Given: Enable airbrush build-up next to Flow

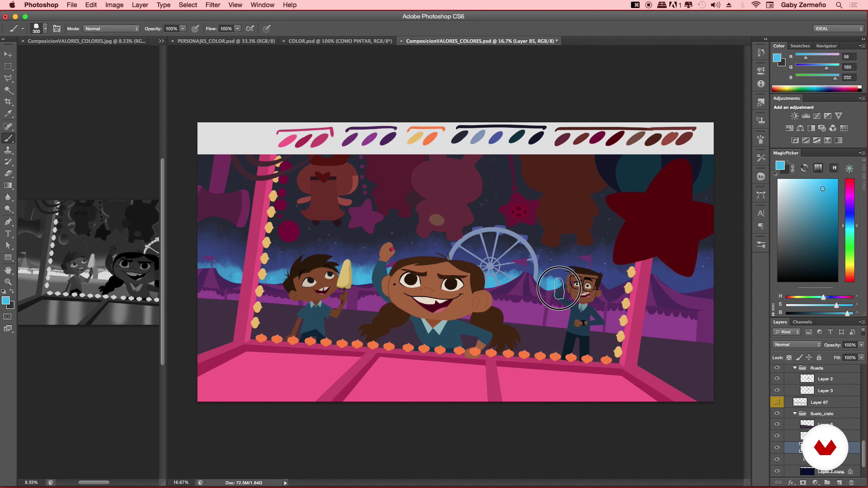Looking at the screenshot, I should tap(250, 29).
